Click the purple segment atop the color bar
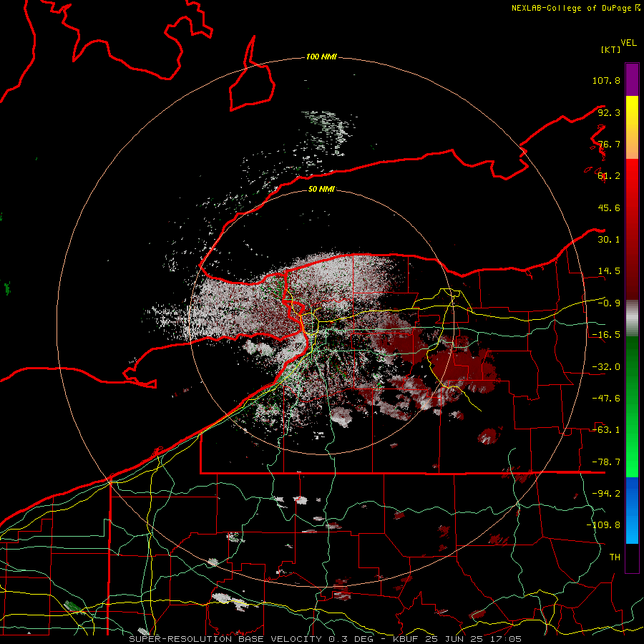Viewport: 644px width, 644px height. (x=632, y=79)
